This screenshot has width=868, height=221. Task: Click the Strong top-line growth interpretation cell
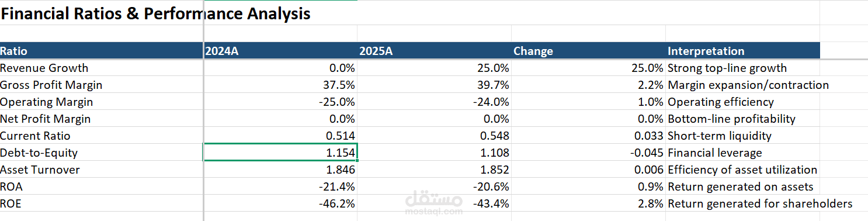point(743,68)
